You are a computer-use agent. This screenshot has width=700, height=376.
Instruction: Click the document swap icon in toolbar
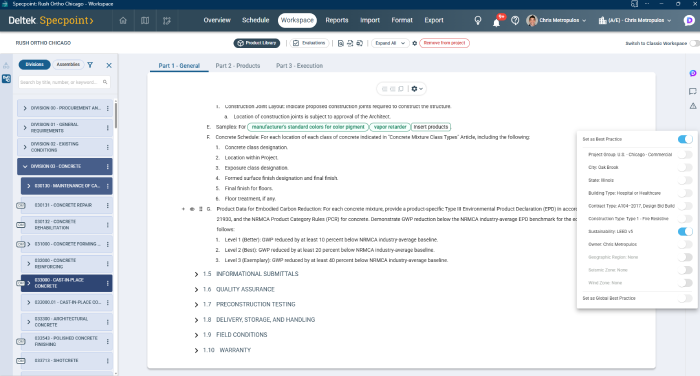(x=350, y=43)
